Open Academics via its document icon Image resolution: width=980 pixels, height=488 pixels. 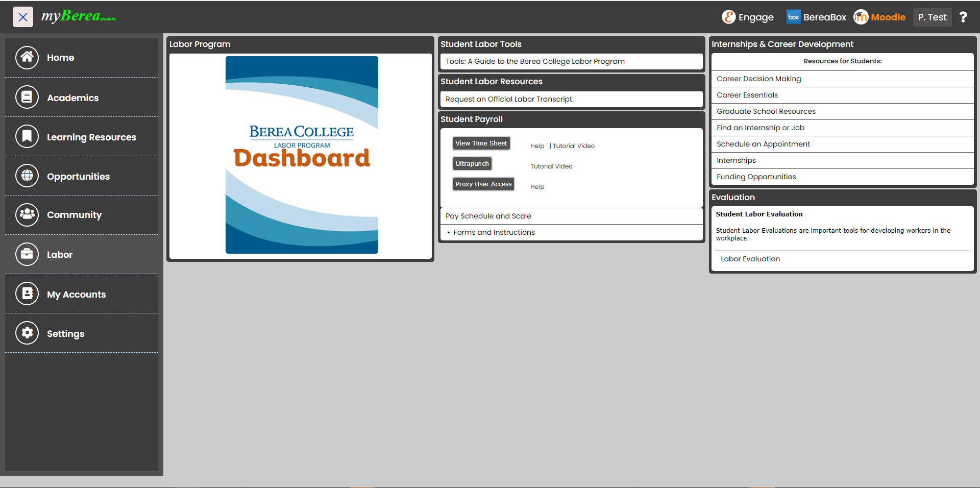(27, 97)
